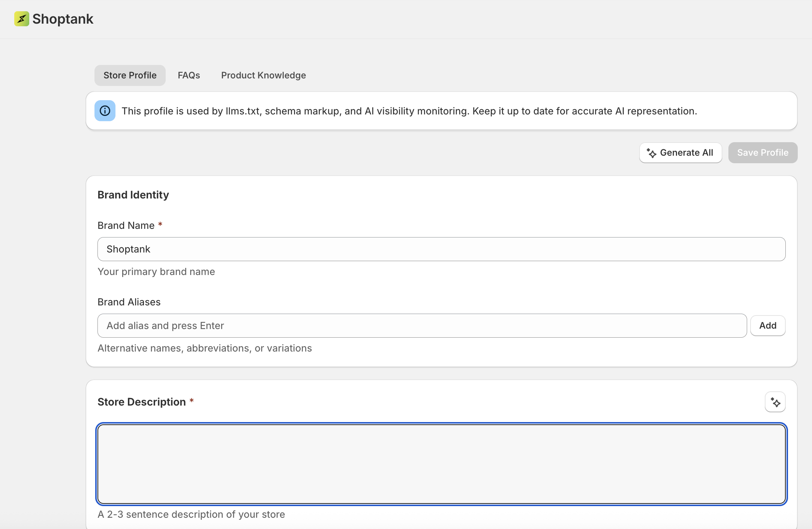Switch to the FAQs tab

click(189, 75)
